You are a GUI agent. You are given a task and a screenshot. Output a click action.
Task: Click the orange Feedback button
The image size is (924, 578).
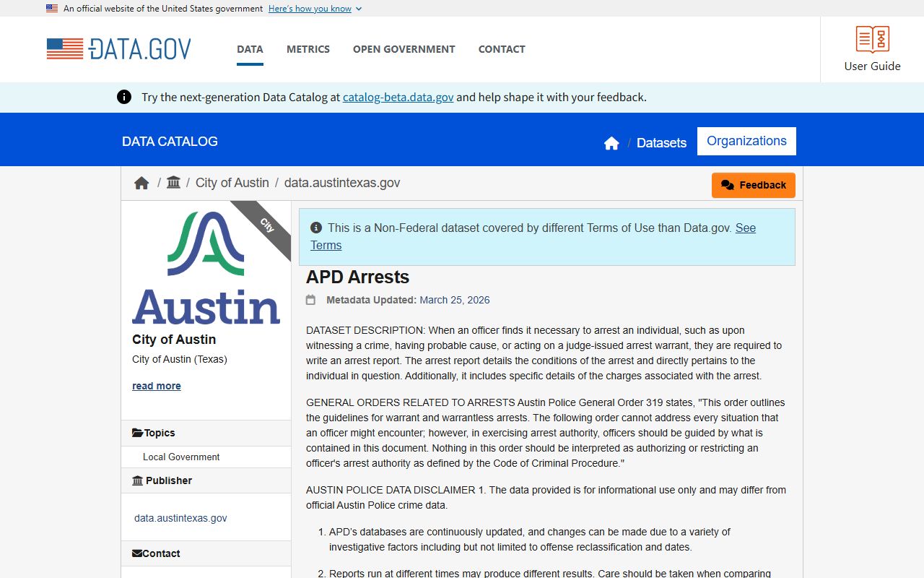click(754, 185)
